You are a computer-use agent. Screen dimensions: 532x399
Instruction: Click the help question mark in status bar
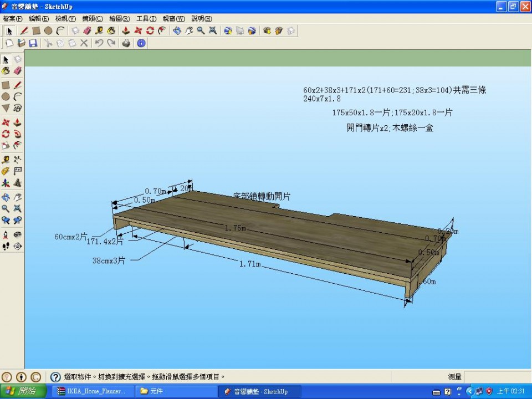pyautogui.click(x=55, y=377)
